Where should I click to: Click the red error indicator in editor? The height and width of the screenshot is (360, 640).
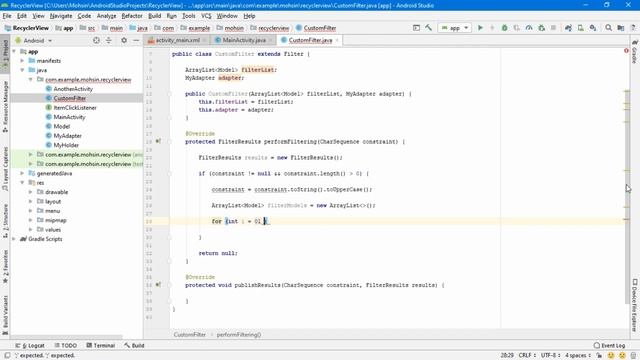click(626, 51)
